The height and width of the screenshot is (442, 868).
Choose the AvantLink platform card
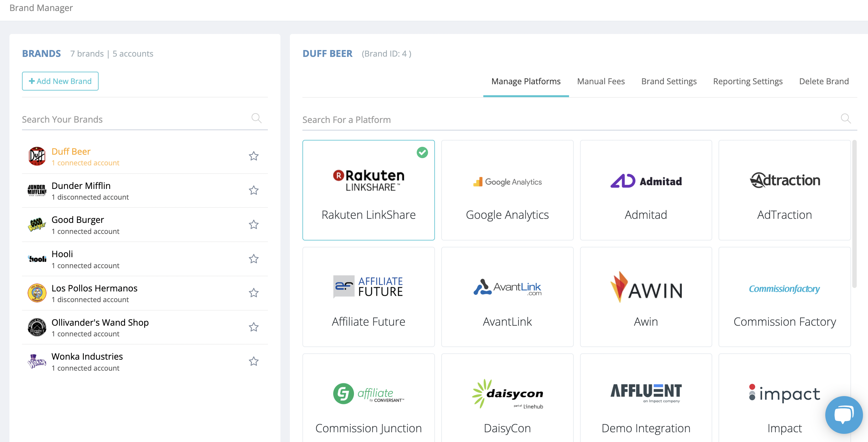[507, 297]
